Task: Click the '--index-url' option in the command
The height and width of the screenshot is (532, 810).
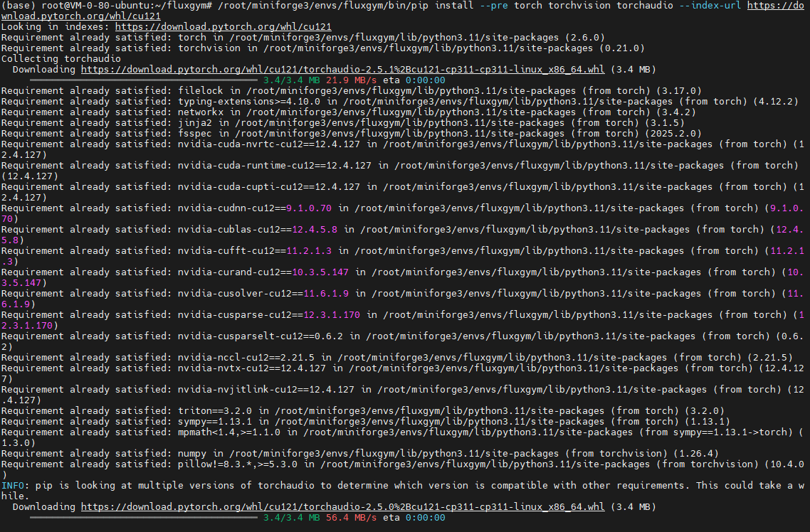Action: click(710, 6)
